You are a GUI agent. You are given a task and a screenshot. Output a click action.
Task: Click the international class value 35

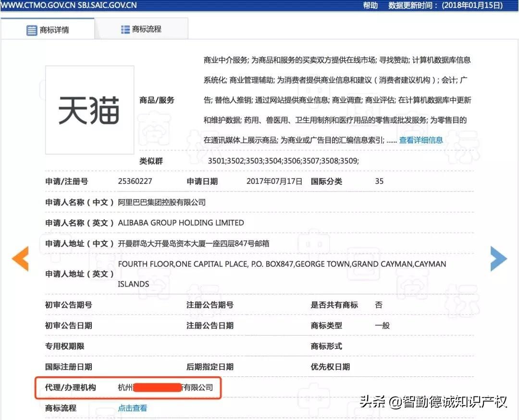coord(379,181)
